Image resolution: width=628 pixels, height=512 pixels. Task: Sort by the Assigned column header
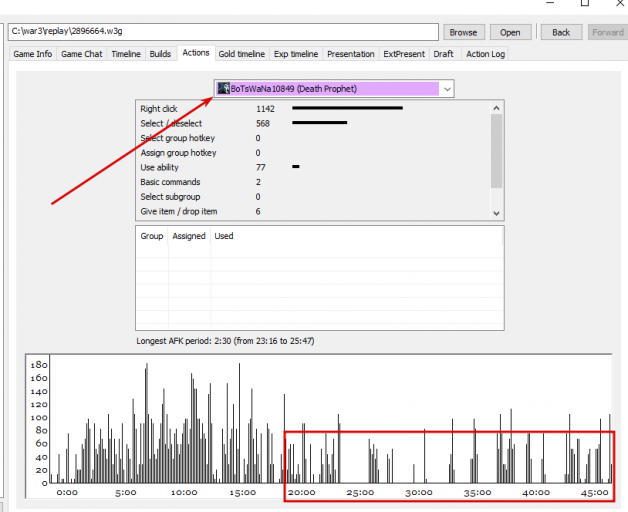click(189, 236)
